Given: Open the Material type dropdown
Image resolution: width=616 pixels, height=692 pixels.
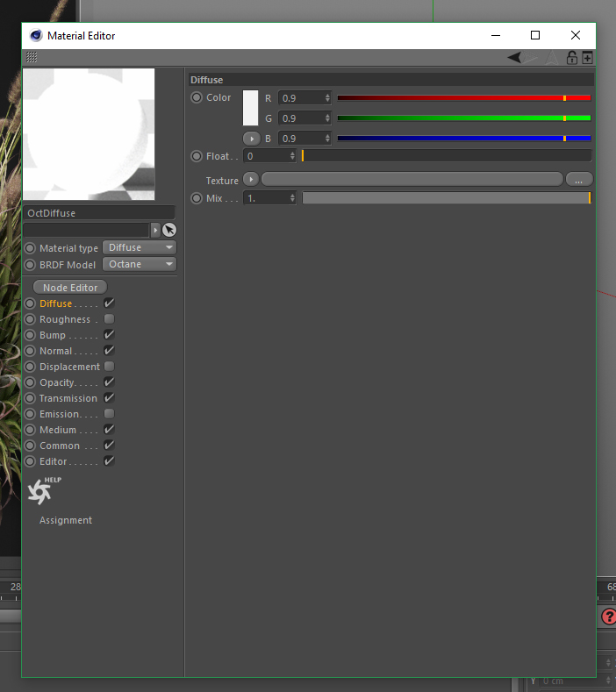Looking at the screenshot, I should click(140, 247).
